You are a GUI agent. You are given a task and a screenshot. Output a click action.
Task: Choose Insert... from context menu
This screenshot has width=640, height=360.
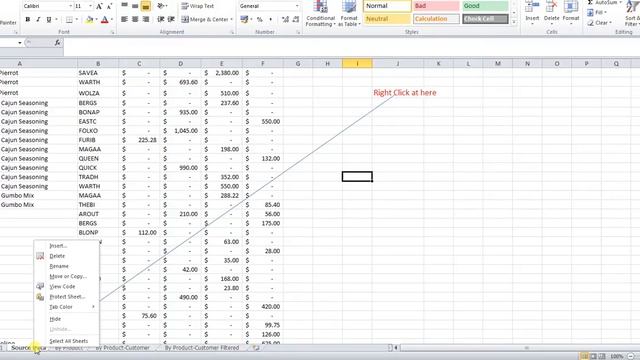pyautogui.click(x=67, y=246)
